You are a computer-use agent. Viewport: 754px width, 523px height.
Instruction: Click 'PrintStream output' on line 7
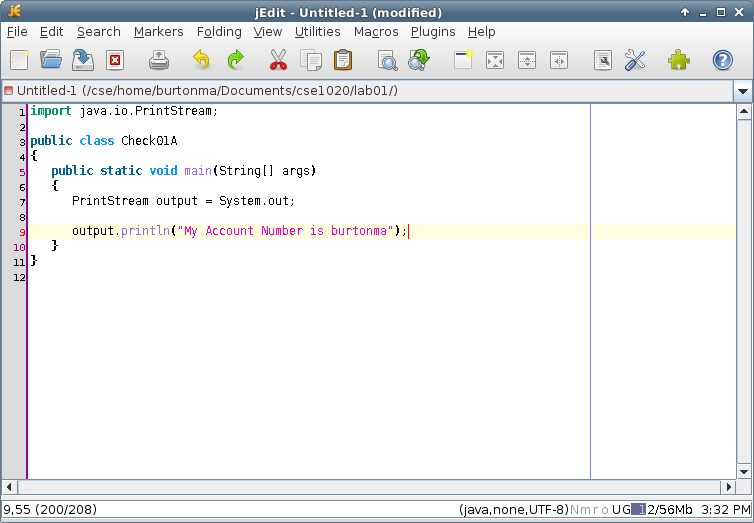(135, 200)
